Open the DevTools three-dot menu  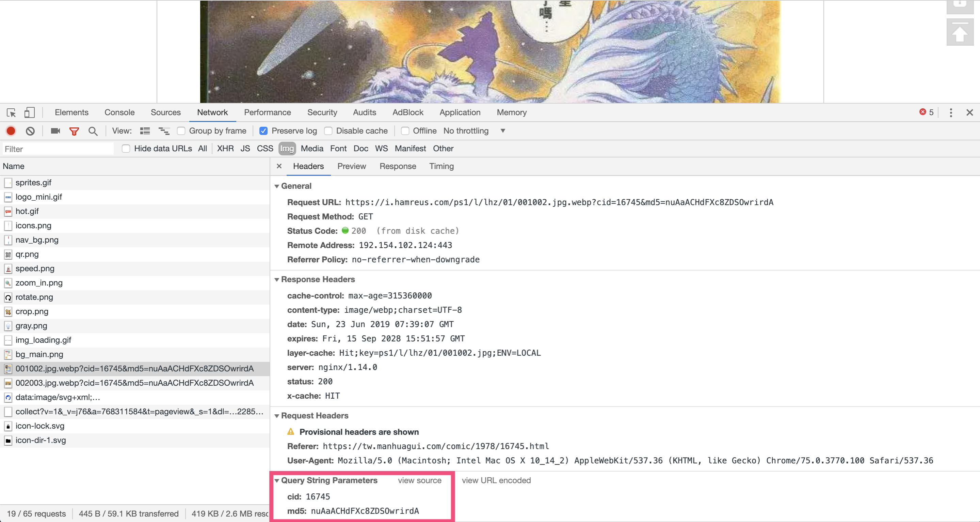pyautogui.click(x=950, y=113)
